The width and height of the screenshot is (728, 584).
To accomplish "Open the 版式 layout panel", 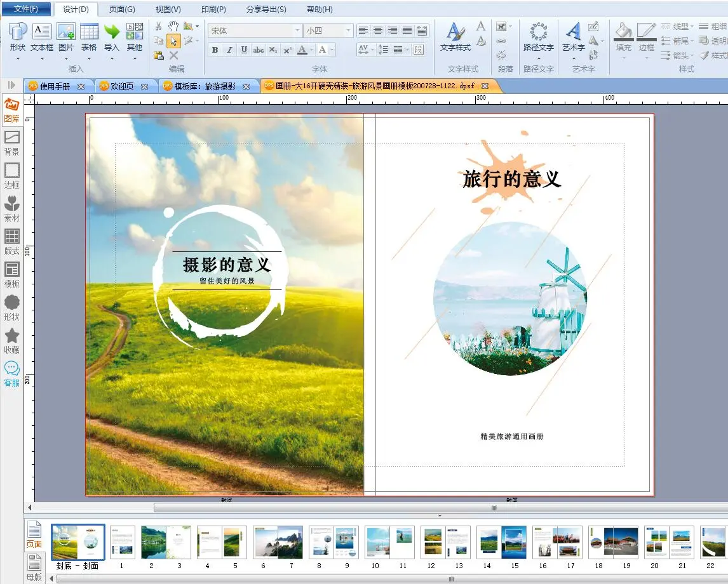I will (11, 241).
